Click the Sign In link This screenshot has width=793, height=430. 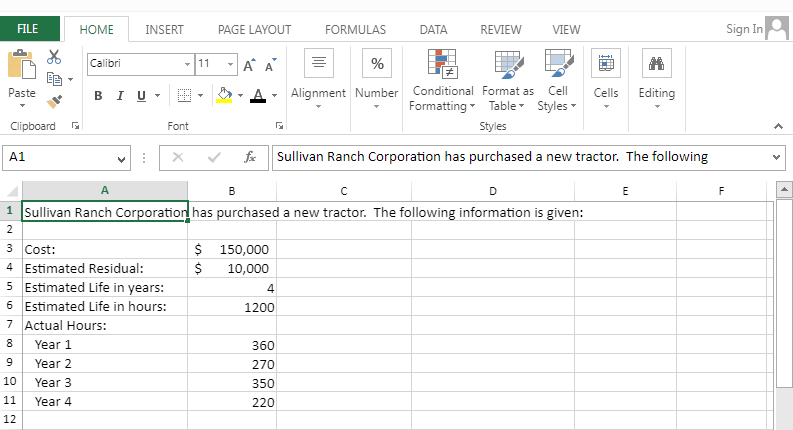[x=744, y=29]
